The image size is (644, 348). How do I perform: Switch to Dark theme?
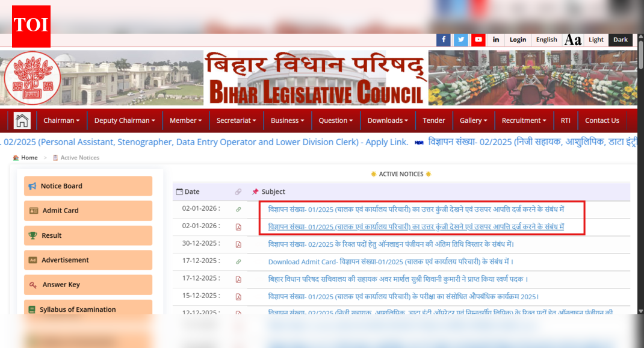621,40
